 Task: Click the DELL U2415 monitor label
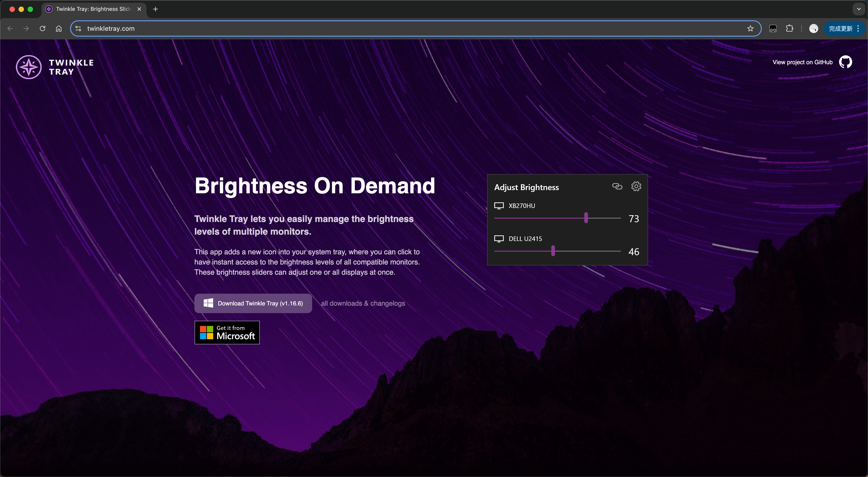[x=525, y=239]
